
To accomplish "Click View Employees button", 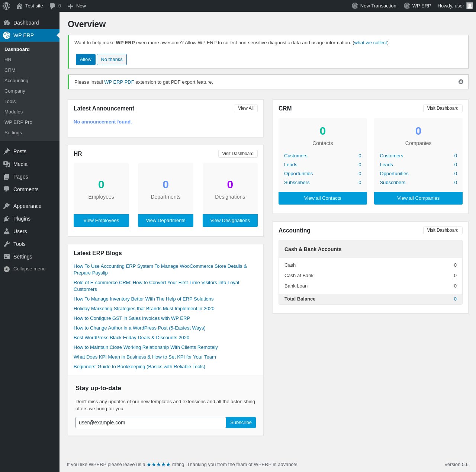I will click(x=101, y=221).
